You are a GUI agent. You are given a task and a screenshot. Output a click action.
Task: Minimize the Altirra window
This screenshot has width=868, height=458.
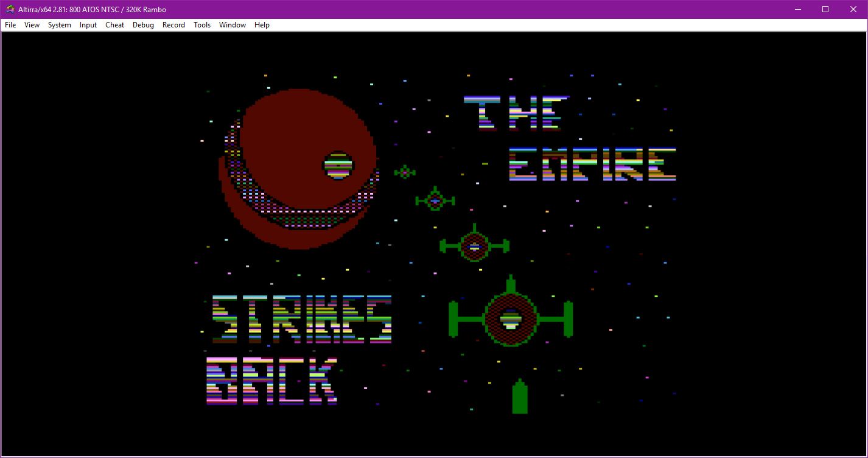pyautogui.click(x=797, y=9)
